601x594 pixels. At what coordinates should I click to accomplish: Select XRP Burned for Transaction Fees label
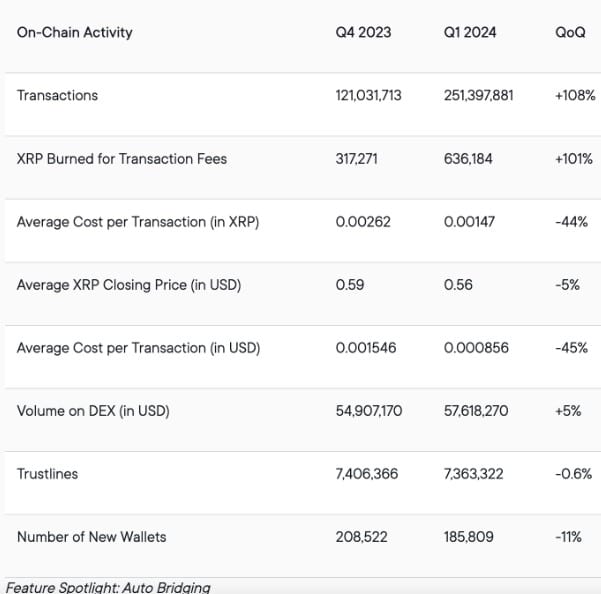pyautogui.click(x=121, y=158)
